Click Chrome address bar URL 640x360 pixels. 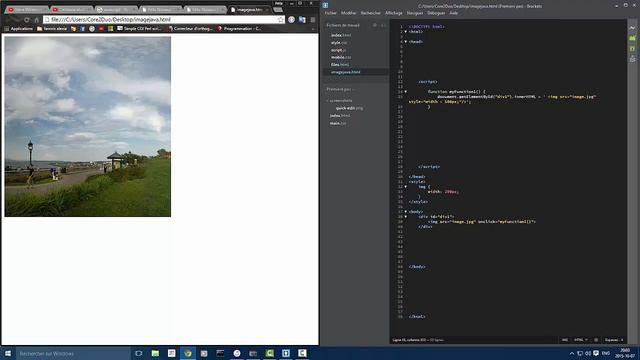pos(163,20)
